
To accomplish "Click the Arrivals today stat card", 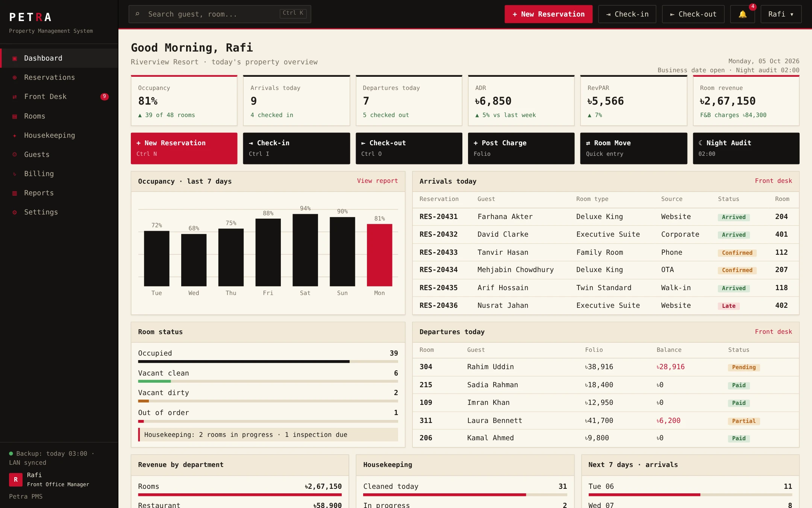I will (x=296, y=100).
